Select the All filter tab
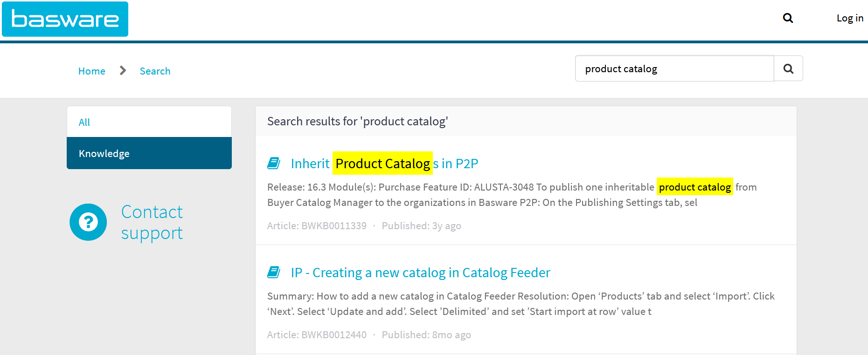Screen dimensions: 868x355 (149, 122)
